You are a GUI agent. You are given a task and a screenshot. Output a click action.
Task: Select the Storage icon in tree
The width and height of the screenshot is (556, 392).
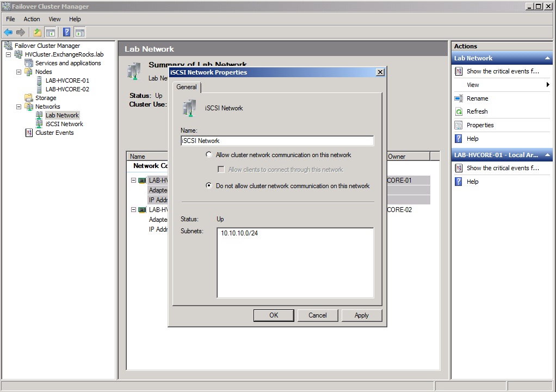coord(29,98)
